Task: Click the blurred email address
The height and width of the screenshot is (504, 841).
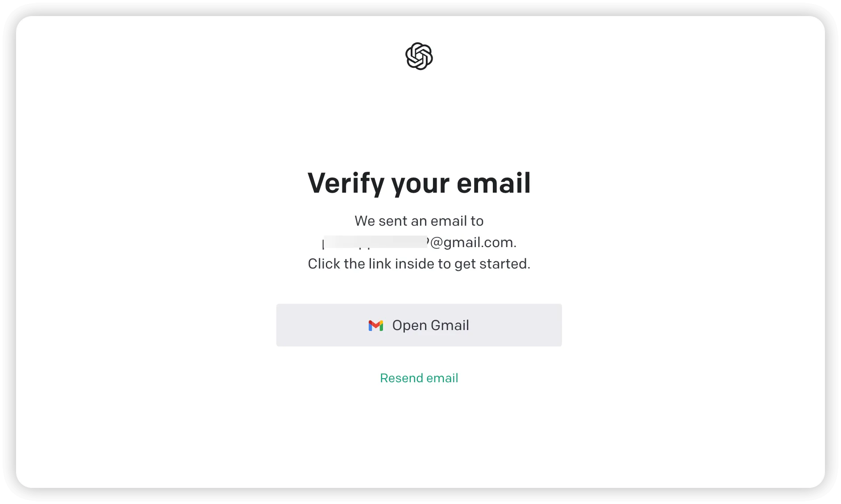Action: [375, 242]
